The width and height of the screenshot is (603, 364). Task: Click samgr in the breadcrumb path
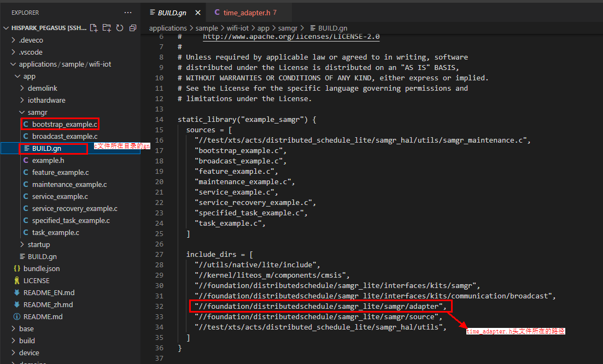[x=288, y=28]
